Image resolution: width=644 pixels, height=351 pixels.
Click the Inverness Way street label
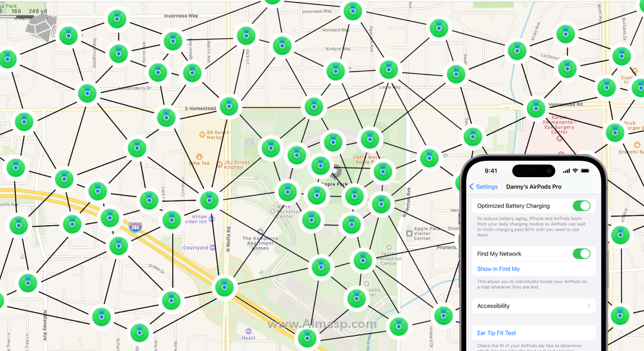(181, 16)
